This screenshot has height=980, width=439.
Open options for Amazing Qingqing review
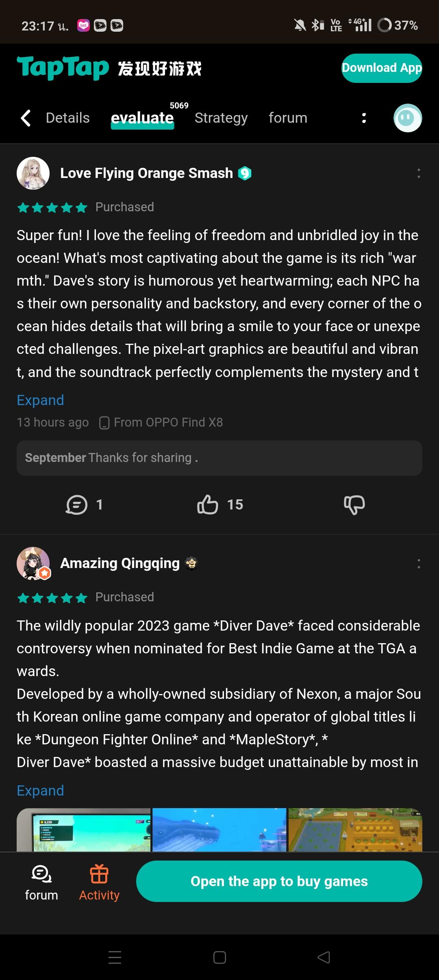click(418, 564)
